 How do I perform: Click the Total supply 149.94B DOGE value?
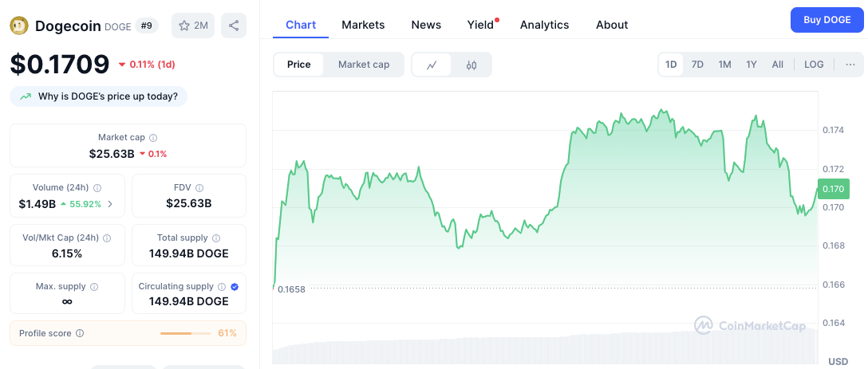tap(189, 254)
